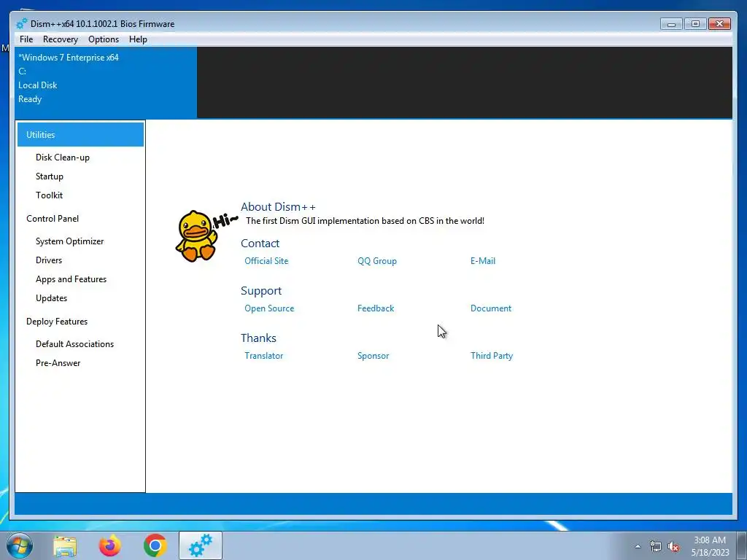Open Windows Explorer from taskbar

[x=65, y=545]
